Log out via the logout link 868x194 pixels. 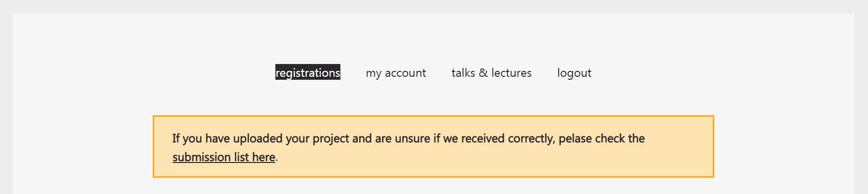tap(574, 73)
